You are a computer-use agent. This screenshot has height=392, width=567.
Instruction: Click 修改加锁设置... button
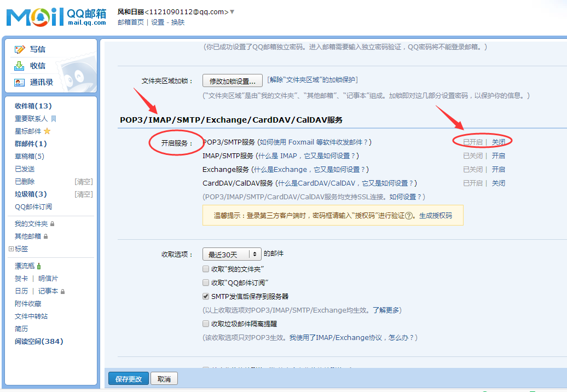point(232,81)
